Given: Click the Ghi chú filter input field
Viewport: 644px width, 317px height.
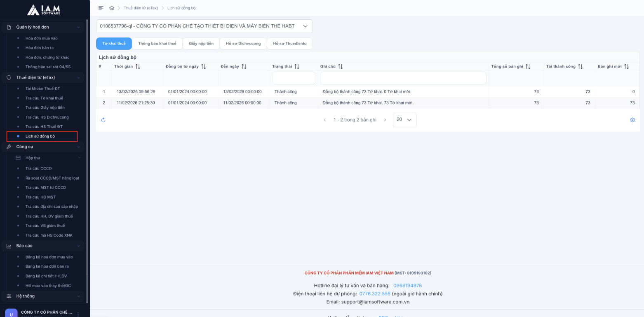Looking at the screenshot, I should [x=403, y=78].
